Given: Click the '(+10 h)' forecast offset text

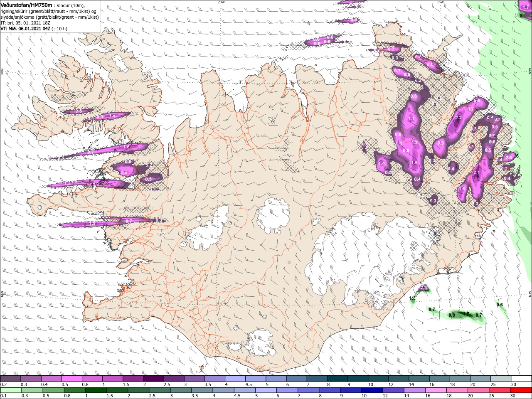Looking at the screenshot, I should (x=59, y=29).
